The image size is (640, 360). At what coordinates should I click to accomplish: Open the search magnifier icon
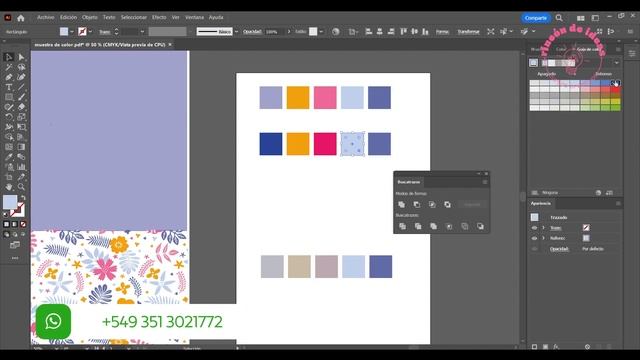(x=559, y=18)
